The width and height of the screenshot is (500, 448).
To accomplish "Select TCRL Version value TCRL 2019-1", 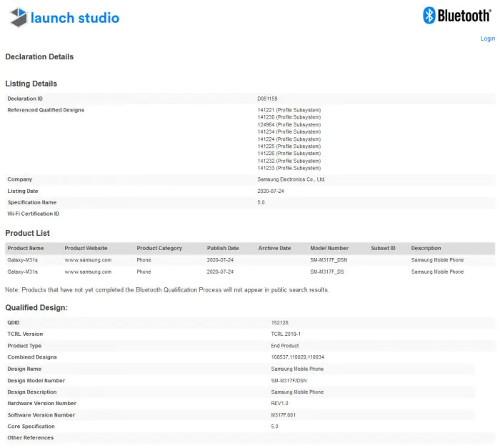I will (x=286, y=334).
